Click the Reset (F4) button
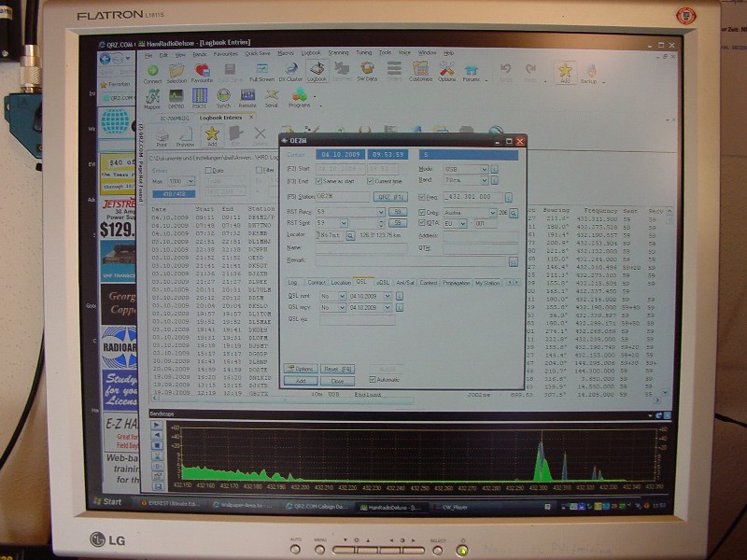The image size is (747, 560). [337, 369]
